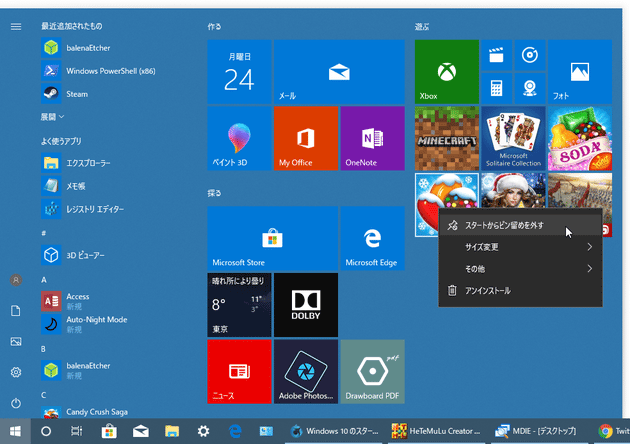
Task: Open the Minecraft tile
Action: point(447,138)
